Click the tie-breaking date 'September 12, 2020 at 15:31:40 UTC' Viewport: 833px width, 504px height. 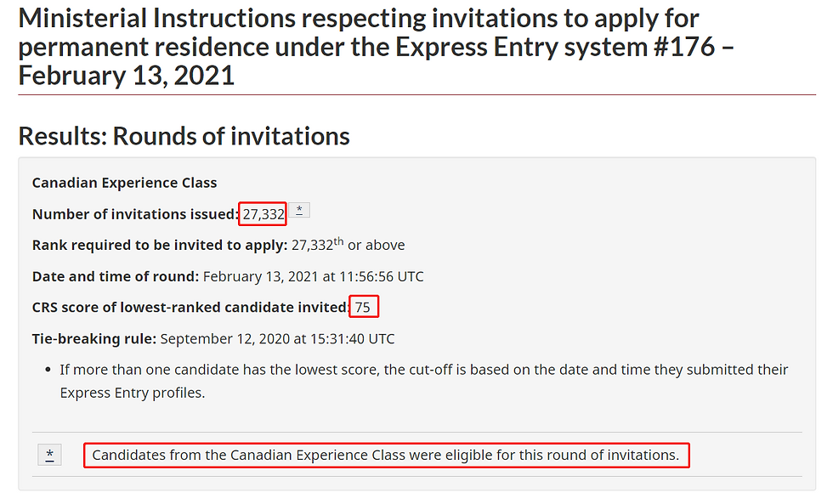(x=277, y=338)
